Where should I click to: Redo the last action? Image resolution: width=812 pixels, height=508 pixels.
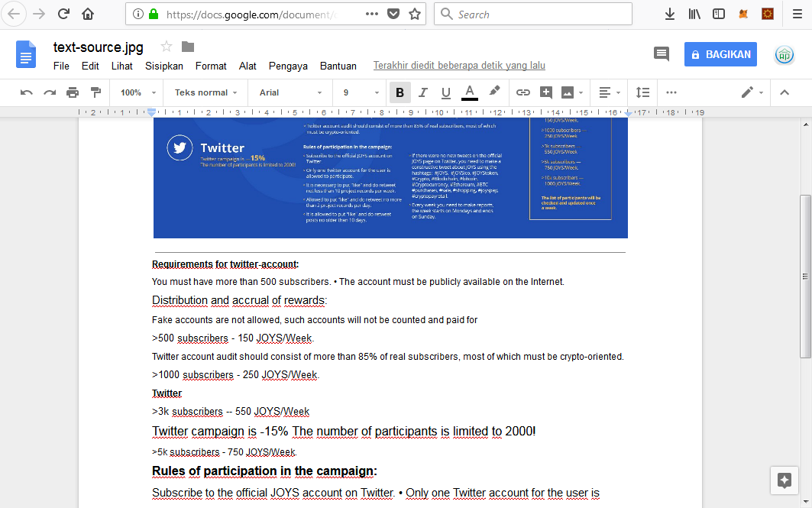(50, 92)
